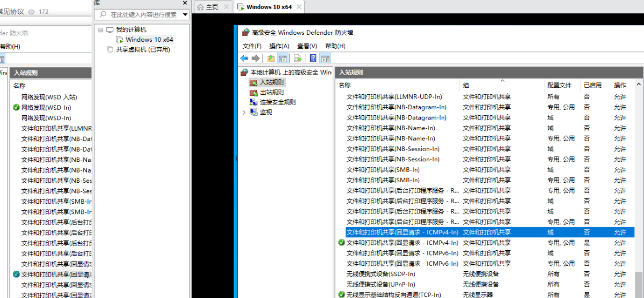Select 连接安全规则 in the console tree
Viewport: 644px width, 298px height.
(277, 102)
